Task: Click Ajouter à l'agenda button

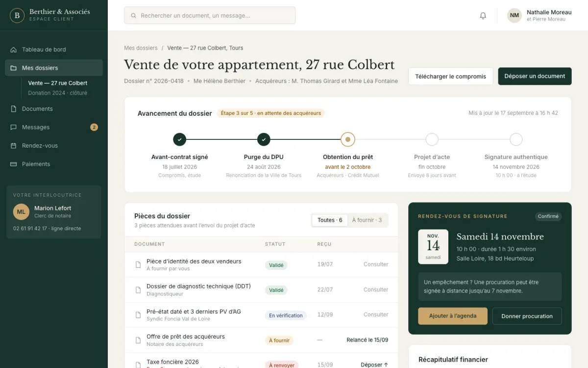Action: coord(453,316)
